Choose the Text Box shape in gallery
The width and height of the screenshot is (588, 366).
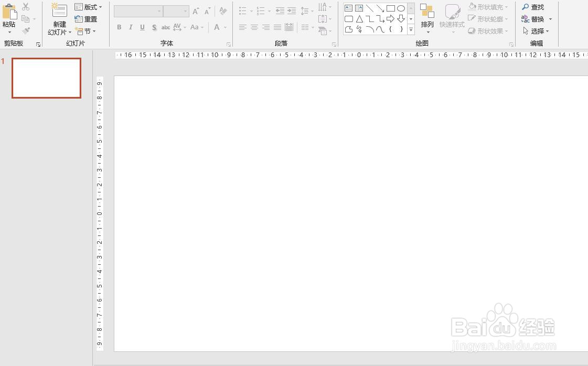point(348,8)
